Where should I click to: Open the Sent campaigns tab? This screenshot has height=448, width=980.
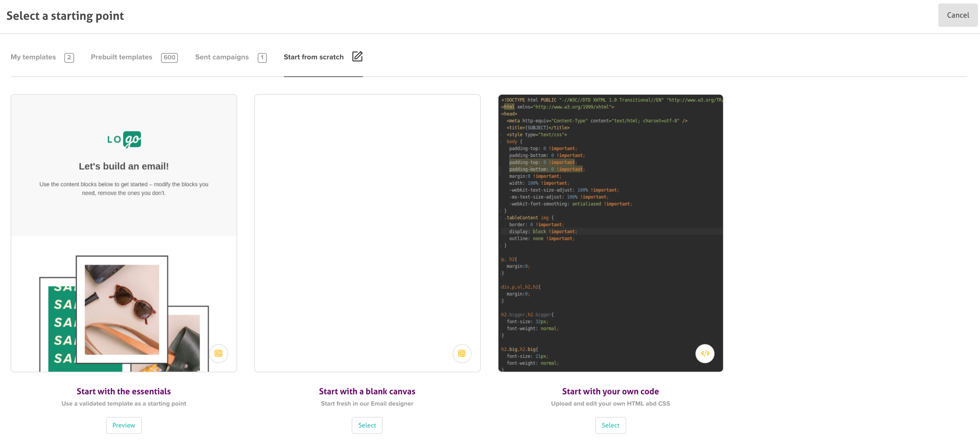point(222,57)
